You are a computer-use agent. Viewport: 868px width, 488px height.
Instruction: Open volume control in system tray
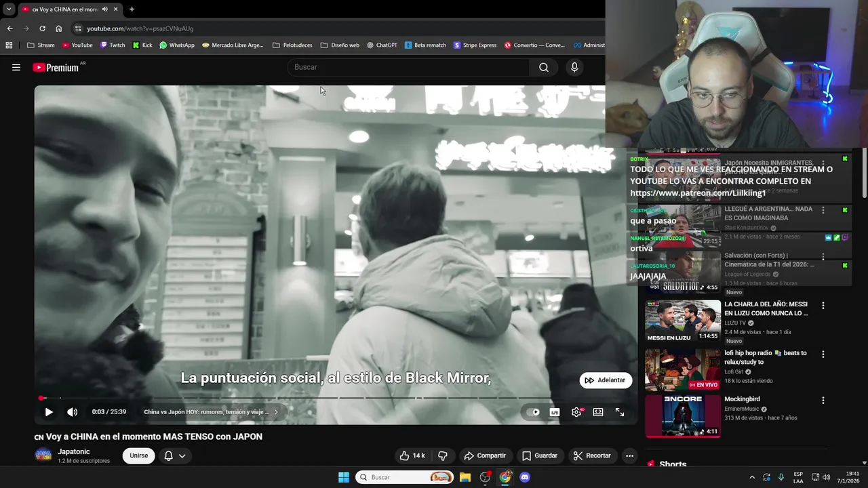(x=827, y=477)
